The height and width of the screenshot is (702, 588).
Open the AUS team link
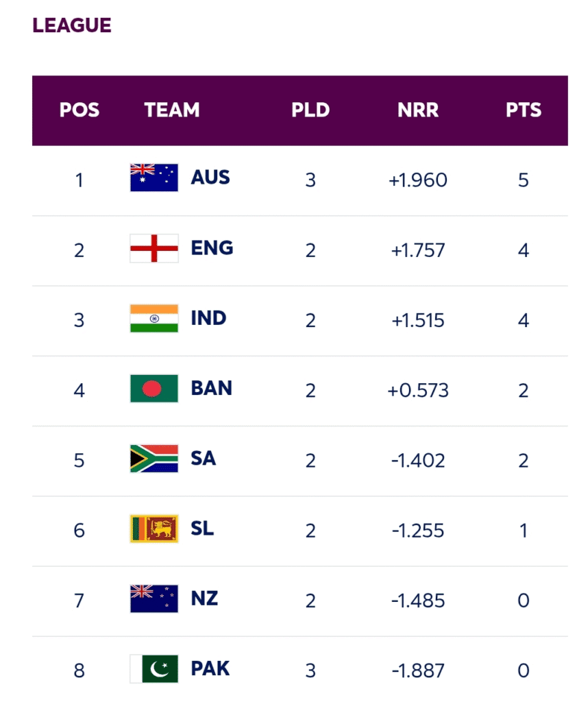click(210, 178)
